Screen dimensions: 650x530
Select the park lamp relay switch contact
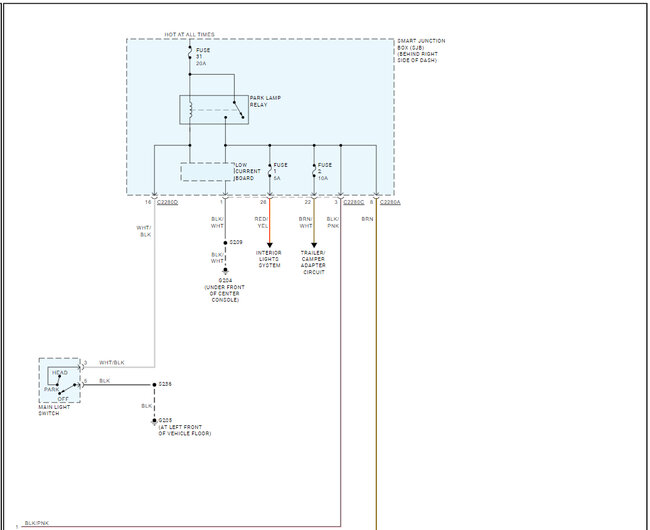[238, 110]
